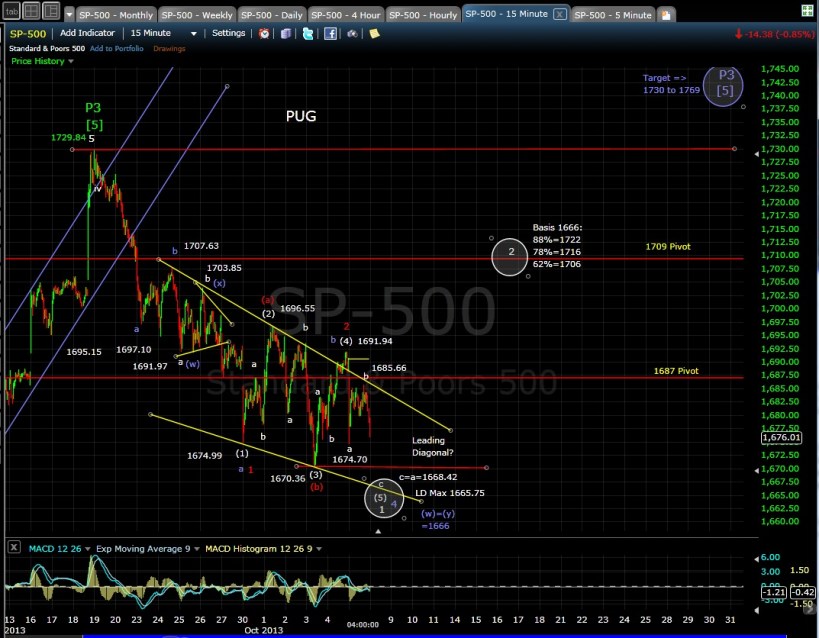Image resolution: width=819 pixels, height=638 pixels.
Task: Switch to SP-500 - Monthly tab
Action: click(x=116, y=15)
